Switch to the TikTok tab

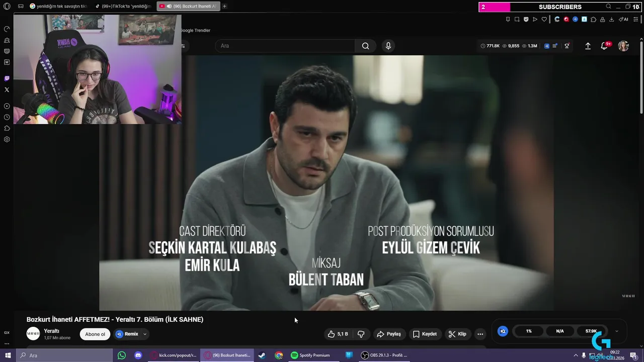[x=123, y=7]
